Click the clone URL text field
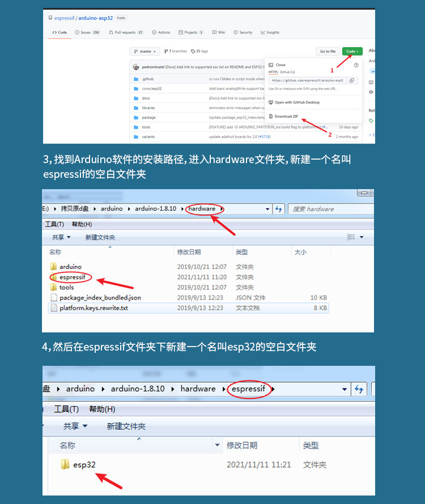This screenshot has width=425, height=504. click(x=307, y=80)
